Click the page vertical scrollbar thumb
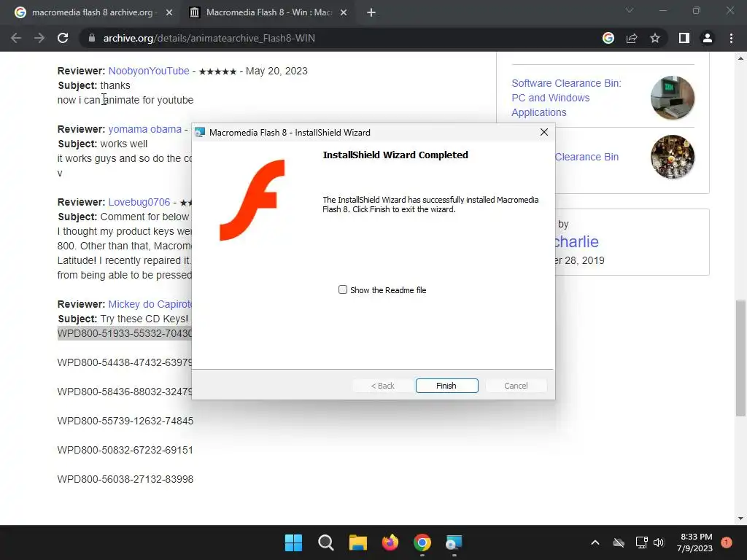The image size is (747, 560). pyautogui.click(x=740, y=358)
